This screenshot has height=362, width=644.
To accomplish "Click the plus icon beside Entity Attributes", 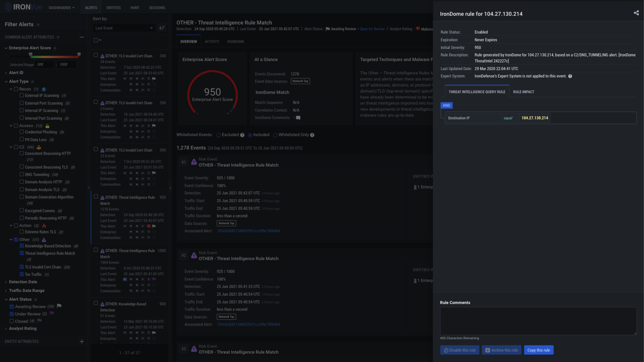I will (82, 341).
